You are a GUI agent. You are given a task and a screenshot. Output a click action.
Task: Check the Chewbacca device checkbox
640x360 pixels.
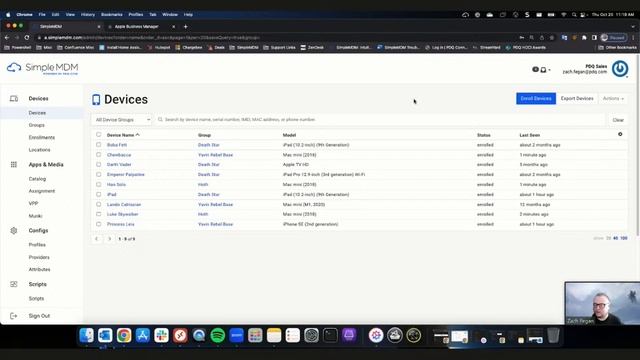(98, 155)
